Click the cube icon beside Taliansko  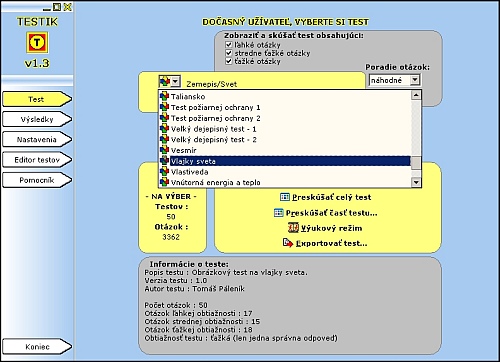tap(164, 96)
